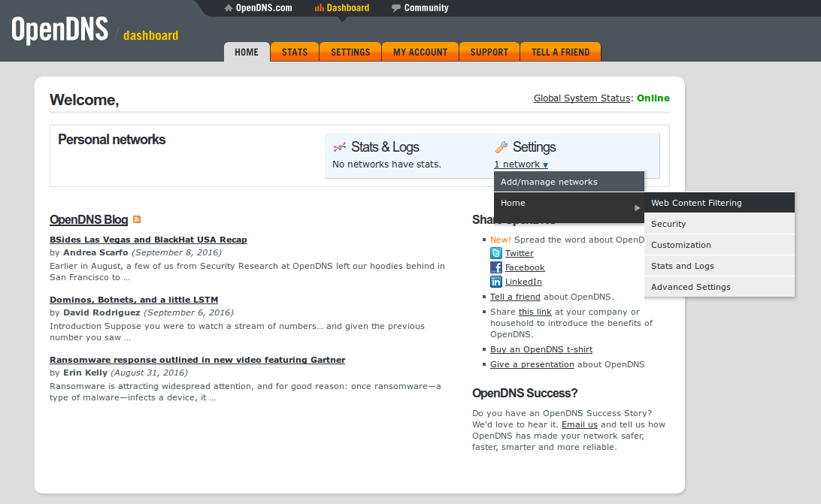821x504 pixels.
Task: Click the Online status text
Action: (x=653, y=98)
